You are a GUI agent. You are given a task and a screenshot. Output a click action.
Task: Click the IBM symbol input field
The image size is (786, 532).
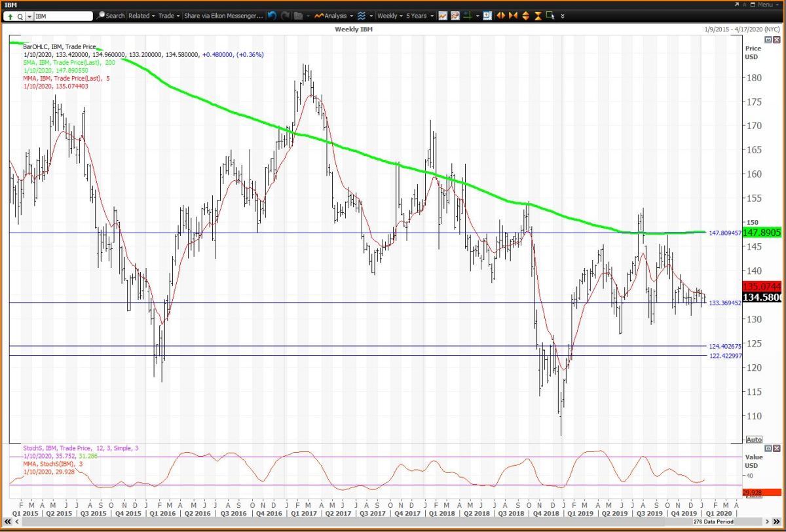coord(60,16)
